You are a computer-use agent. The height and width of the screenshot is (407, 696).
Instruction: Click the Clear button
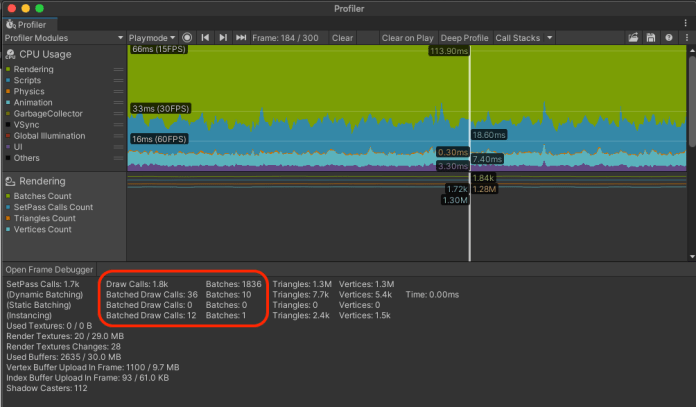[x=342, y=38]
